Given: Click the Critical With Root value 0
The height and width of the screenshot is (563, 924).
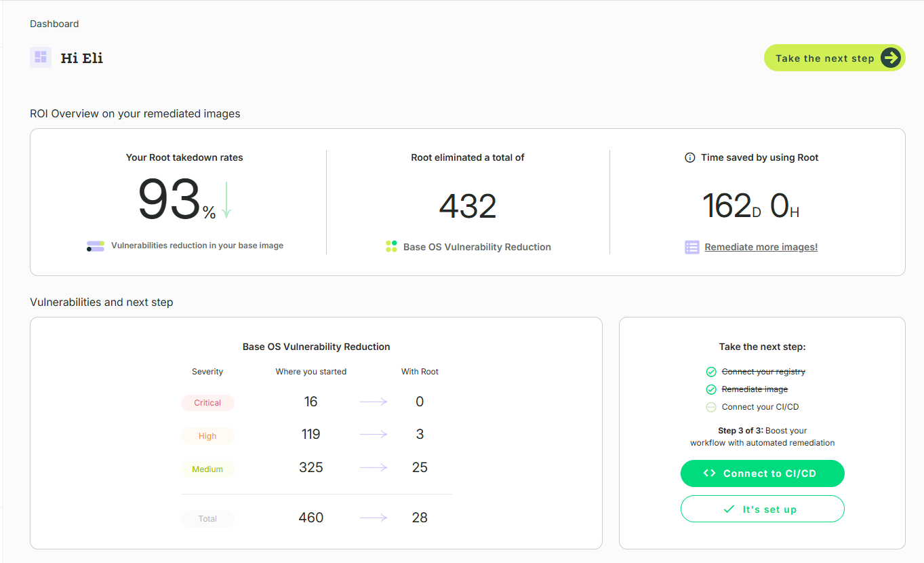Looking at the screenshot, I should click(420, 402).
